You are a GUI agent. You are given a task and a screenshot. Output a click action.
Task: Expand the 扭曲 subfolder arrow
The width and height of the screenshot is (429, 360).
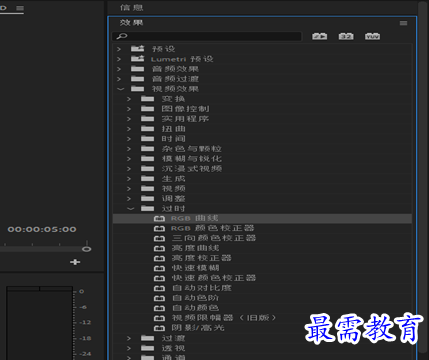(x=129, y=129)
